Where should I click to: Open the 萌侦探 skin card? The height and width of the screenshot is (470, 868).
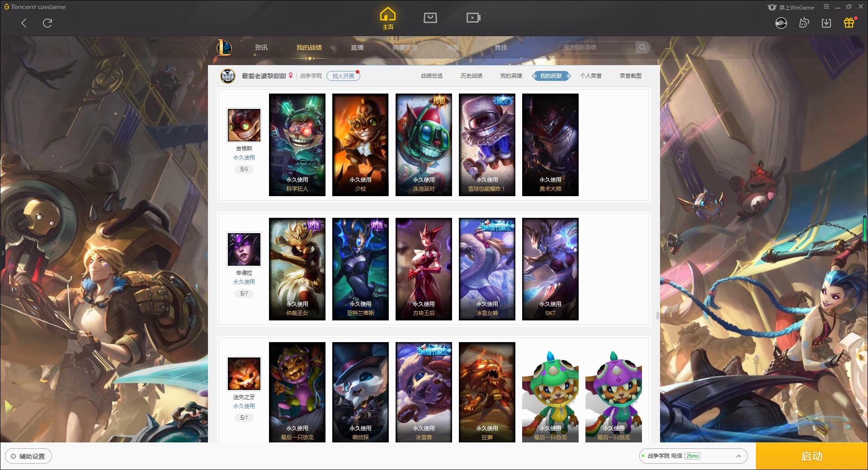click(x=360, y=392)
